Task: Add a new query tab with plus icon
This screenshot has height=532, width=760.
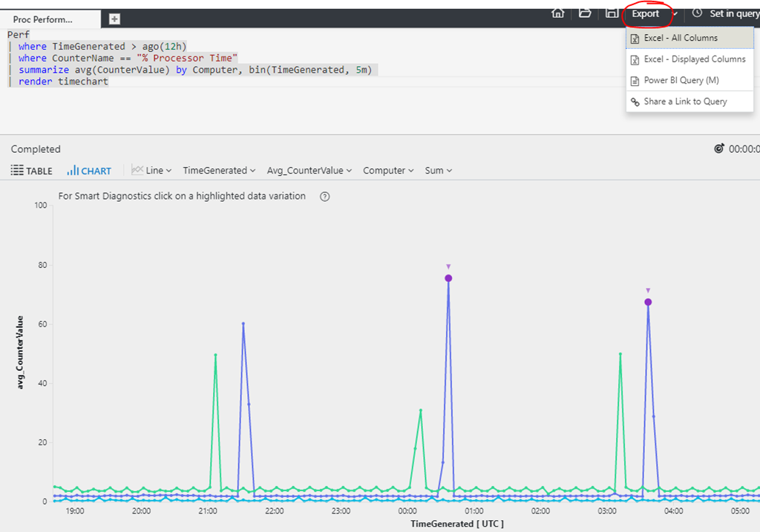Action: (x=114, y=19)
